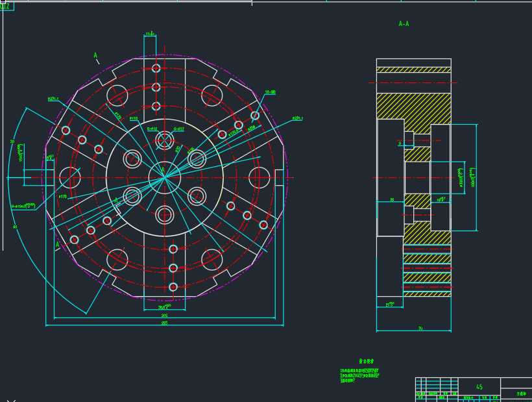Select the 6-ø17 counterbore callout text
532x402 pixels.
coord(179,129)
